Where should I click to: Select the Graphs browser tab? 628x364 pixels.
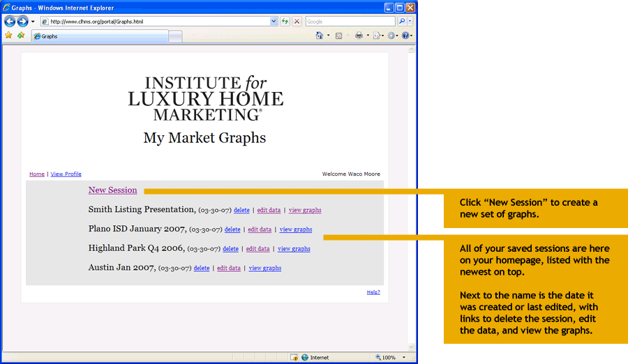point(98,36)
